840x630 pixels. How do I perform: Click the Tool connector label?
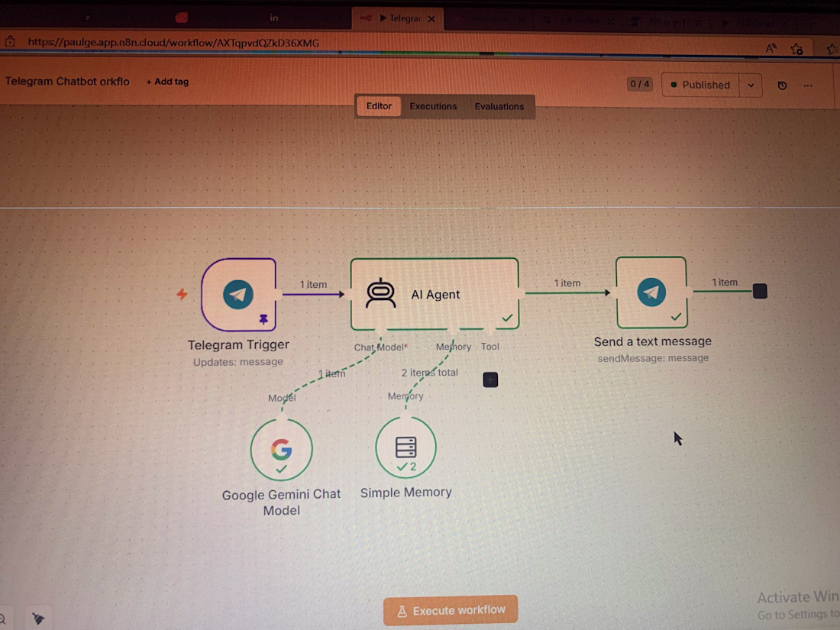(x=489, y=347)
